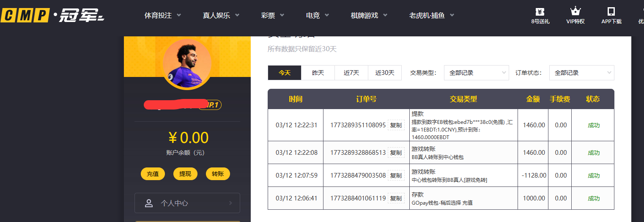Click the 金额 column header
644x222 pixels.
pos(533,99)
